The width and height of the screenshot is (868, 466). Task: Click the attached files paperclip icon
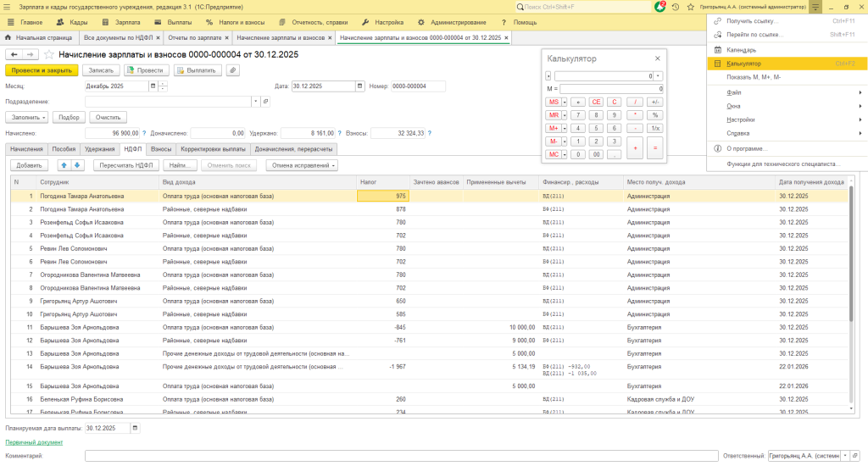pos(231,70)
